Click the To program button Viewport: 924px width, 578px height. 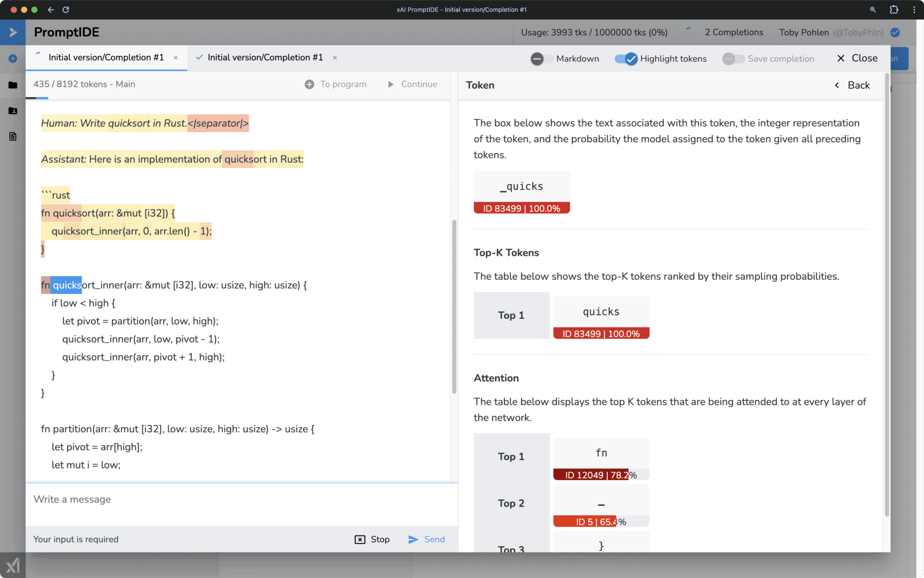coord(336,84)
